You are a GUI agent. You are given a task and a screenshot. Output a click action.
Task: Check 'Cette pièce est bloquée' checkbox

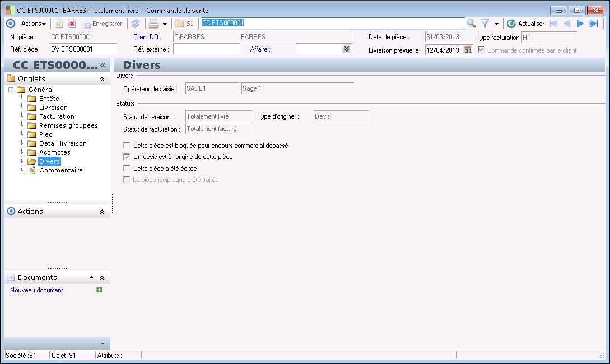pyautogui.click(x=127, y=145)
